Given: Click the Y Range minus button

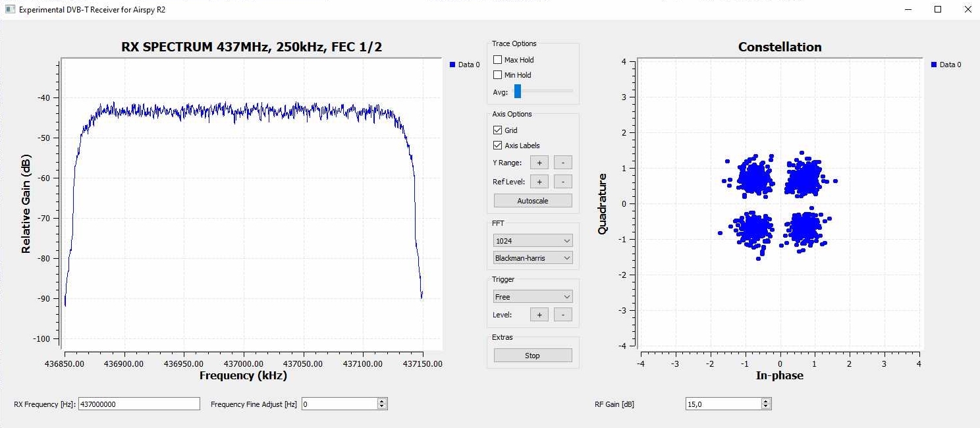Looking at the screenshot, I should 562,163.
